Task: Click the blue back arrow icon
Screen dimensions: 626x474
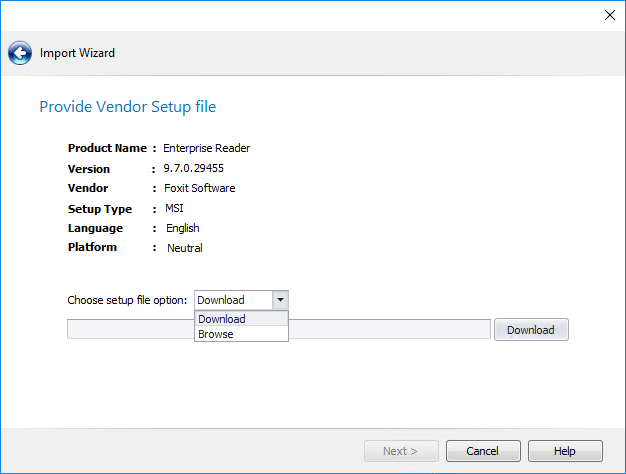Action: (20, 54)
